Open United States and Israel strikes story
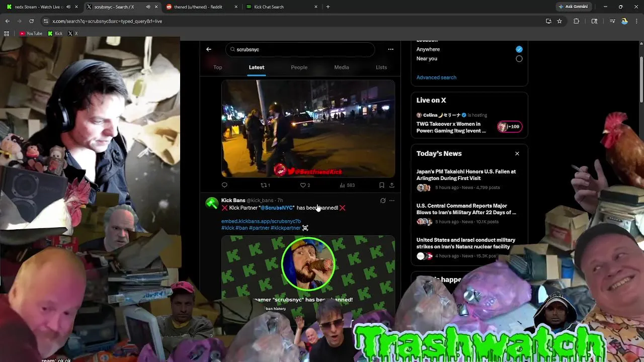 [x=469, y=248]
